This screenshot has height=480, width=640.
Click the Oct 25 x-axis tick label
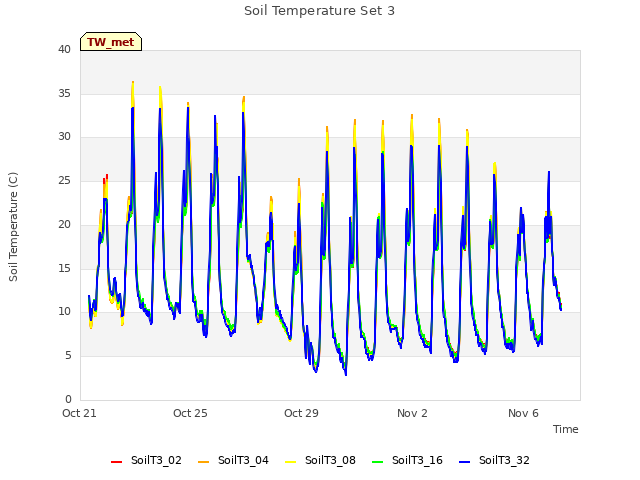(190, 413)
